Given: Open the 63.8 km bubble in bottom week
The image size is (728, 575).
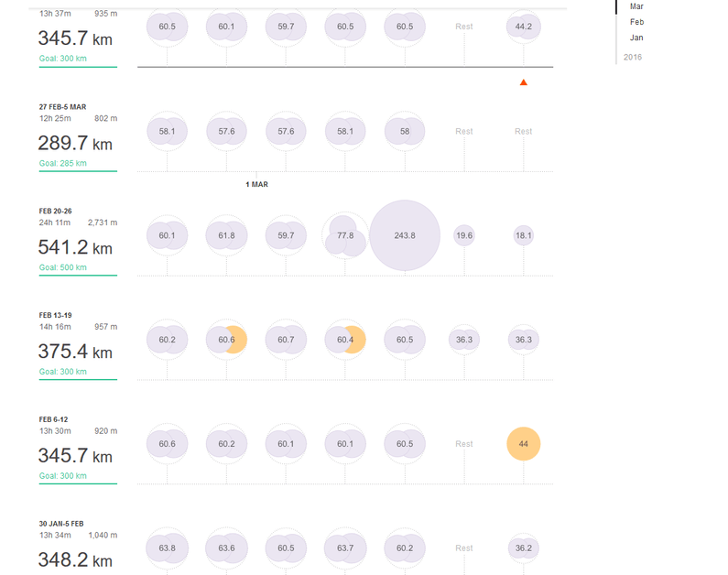Looking at the screenshot, I should click(x=168, y=548).
